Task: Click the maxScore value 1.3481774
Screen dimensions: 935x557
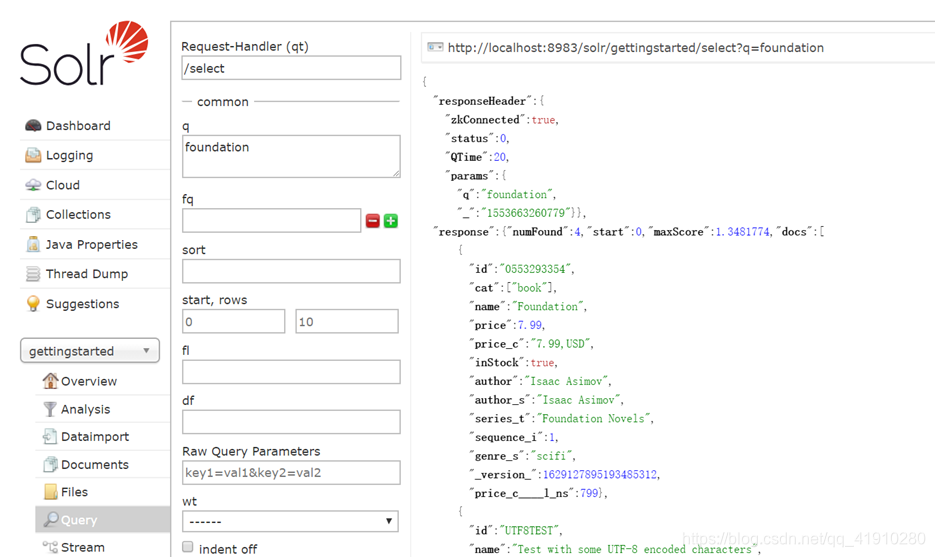Action: tap(742, 231)
